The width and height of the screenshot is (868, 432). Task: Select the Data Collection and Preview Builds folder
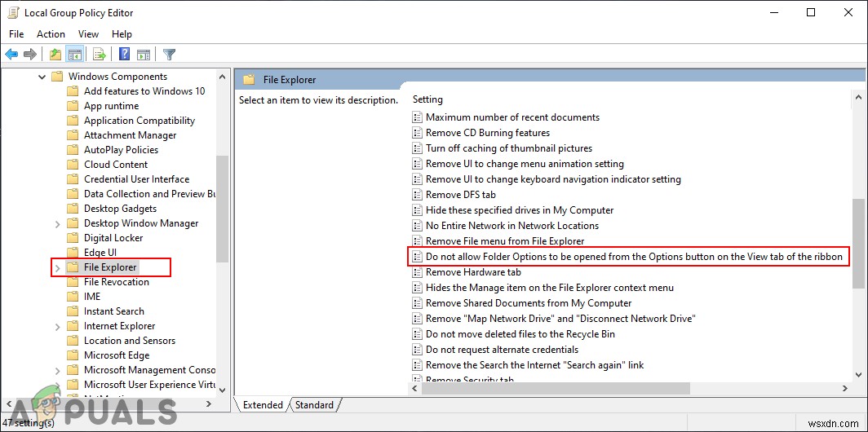tap(149, 194)
